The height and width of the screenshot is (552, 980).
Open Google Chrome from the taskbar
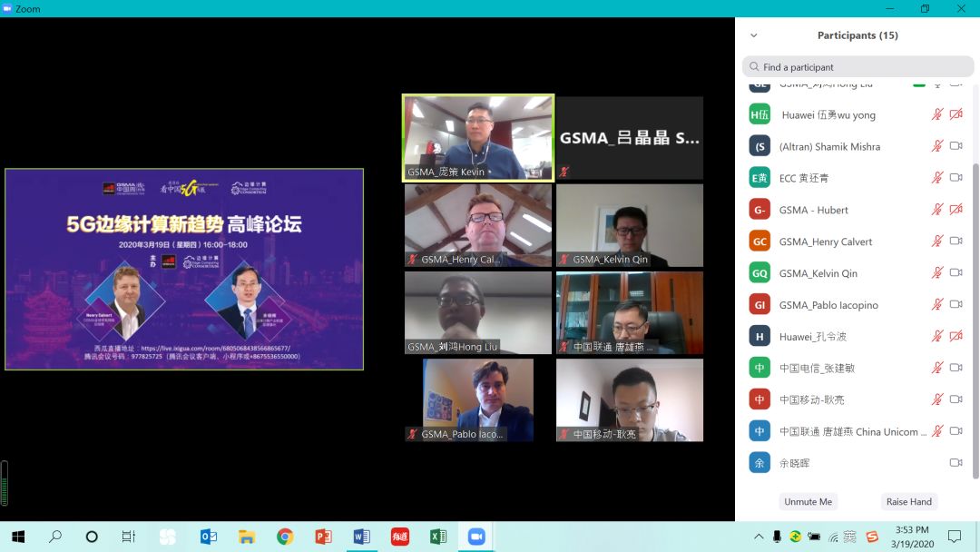285,537
